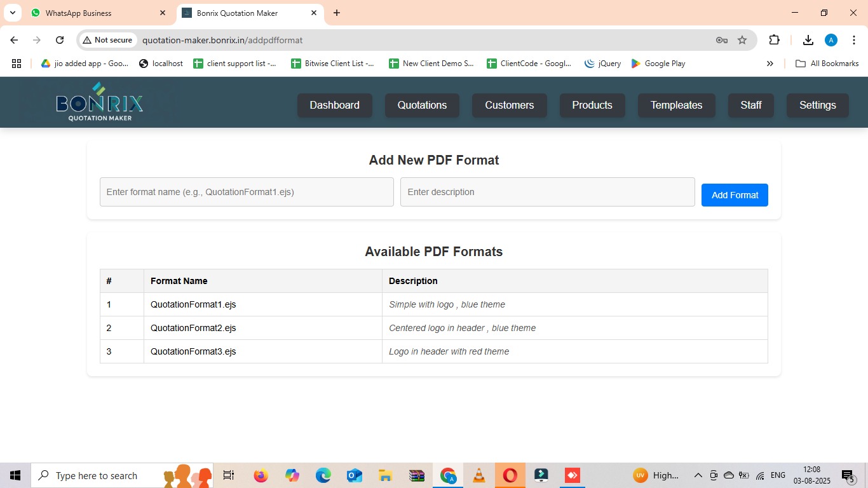Click the Enter description text field
Image resolution: width=868 pixels, height=488 pixels.
[x=547, y=192]
